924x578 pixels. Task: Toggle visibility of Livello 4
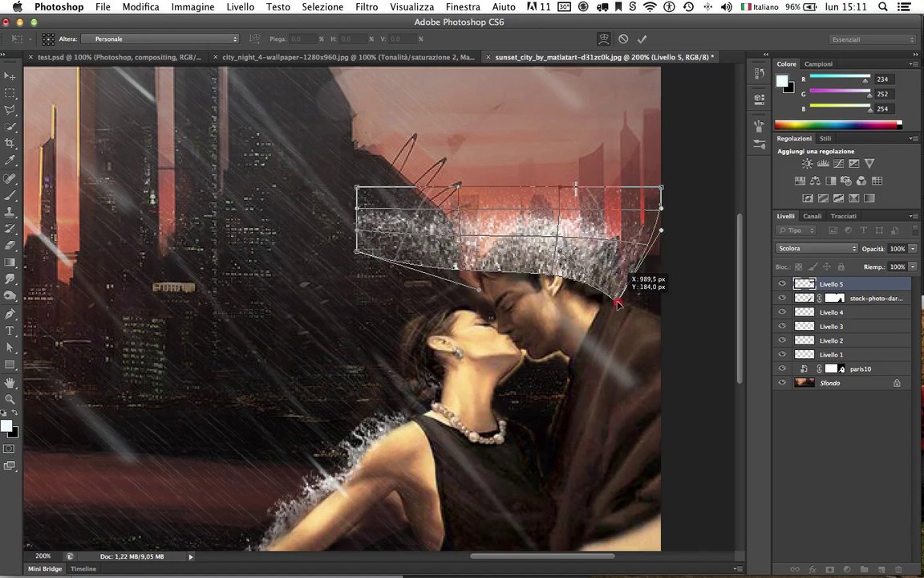782,312
